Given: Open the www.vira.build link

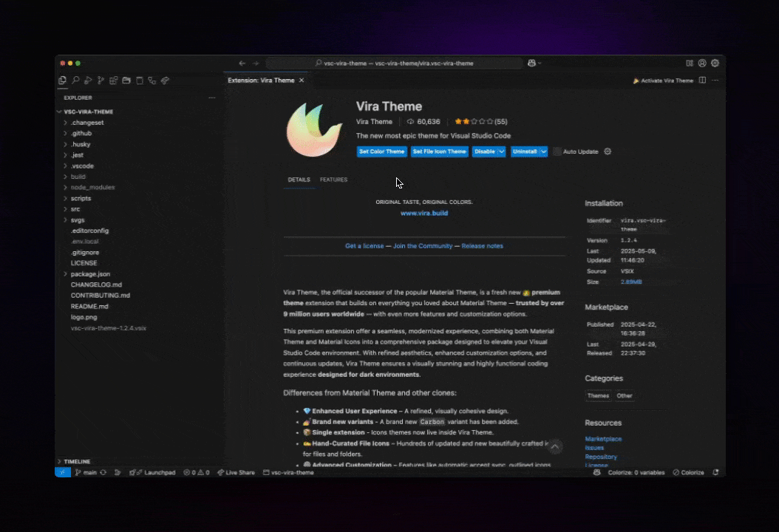Looking at the screenshot, I should click(x=424, y=213).
